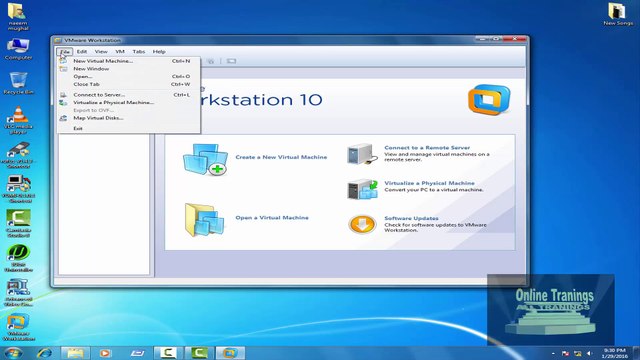Screen dimensions: 640x360
Task: Click Software Updates link
Action: point(411,218)
